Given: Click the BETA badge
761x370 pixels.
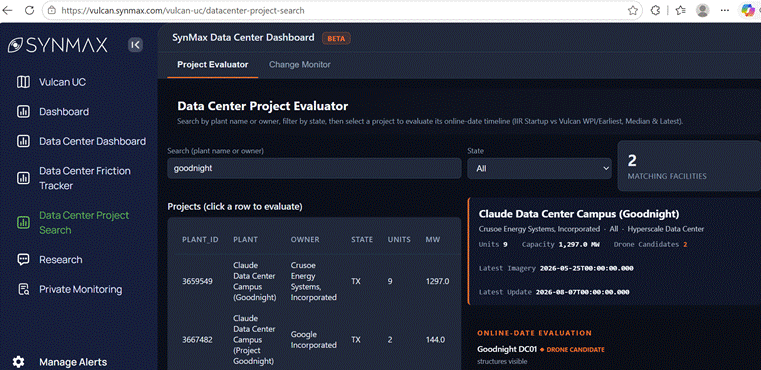Looking at the screenshot, I should coord(336,38).
